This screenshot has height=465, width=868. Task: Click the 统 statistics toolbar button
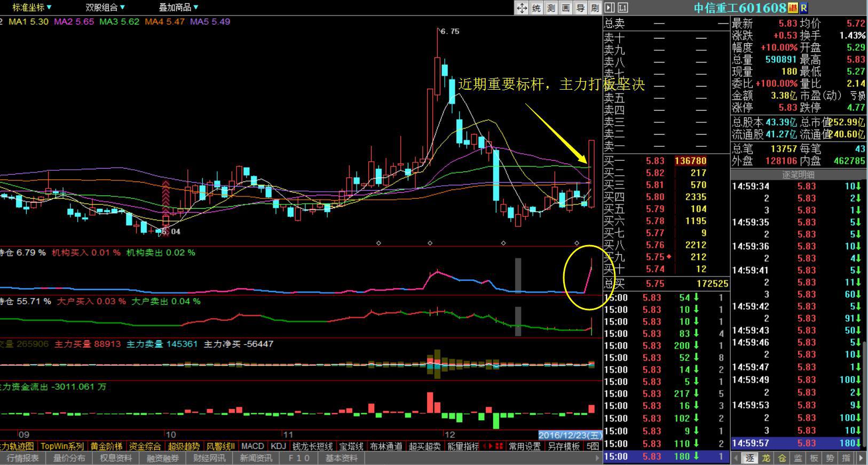click(536, 8)
